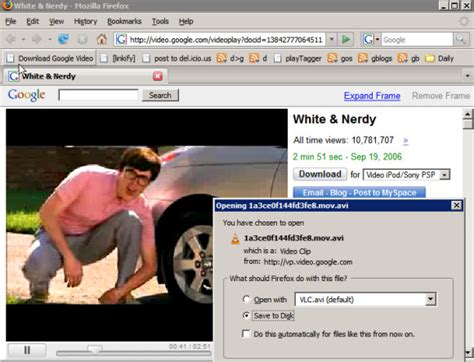Click the Google search engine icon
The image size is (474, 362).
click(x=368, y=40)
